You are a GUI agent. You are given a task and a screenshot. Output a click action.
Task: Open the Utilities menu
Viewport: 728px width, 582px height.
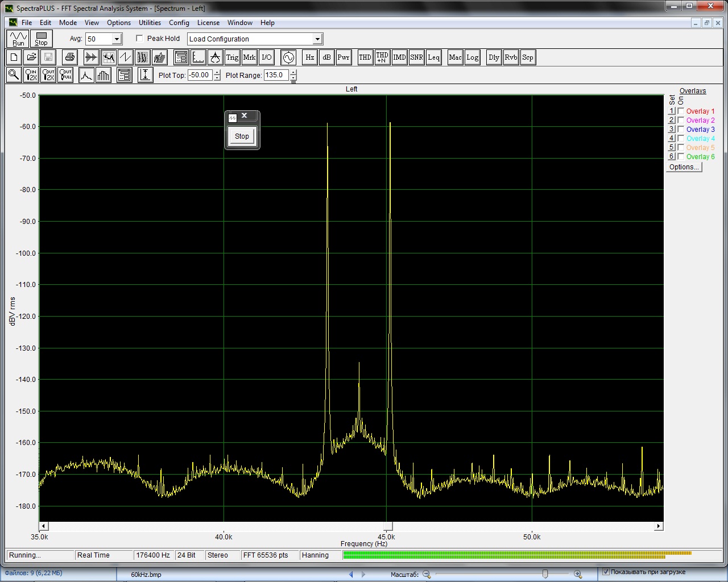[x=150, y=23]
